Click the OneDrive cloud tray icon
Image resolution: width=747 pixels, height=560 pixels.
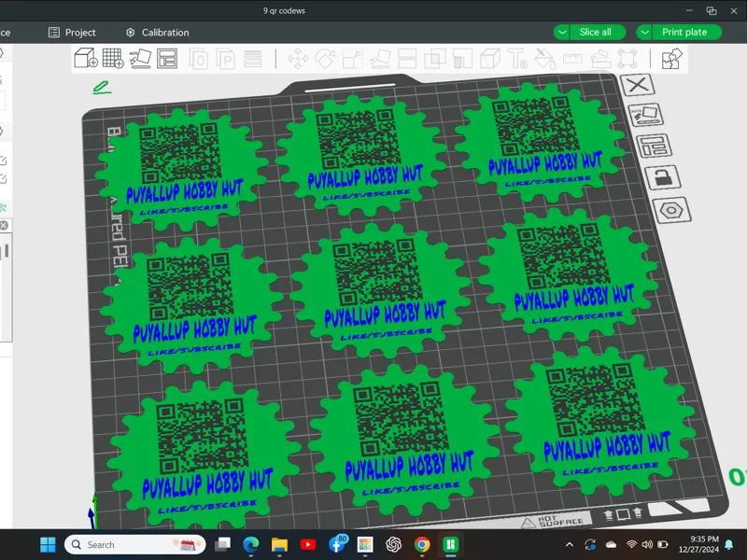pos(612,544)
